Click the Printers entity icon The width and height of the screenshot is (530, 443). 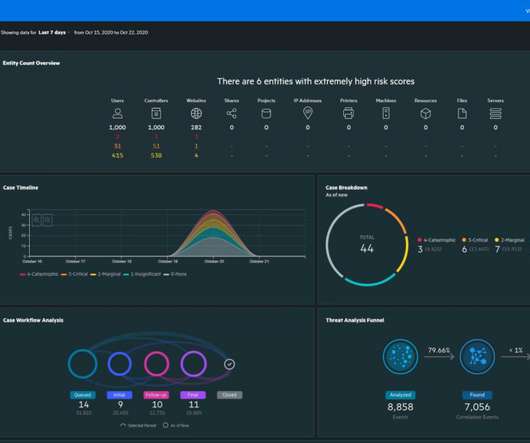[x=348, y=113]
